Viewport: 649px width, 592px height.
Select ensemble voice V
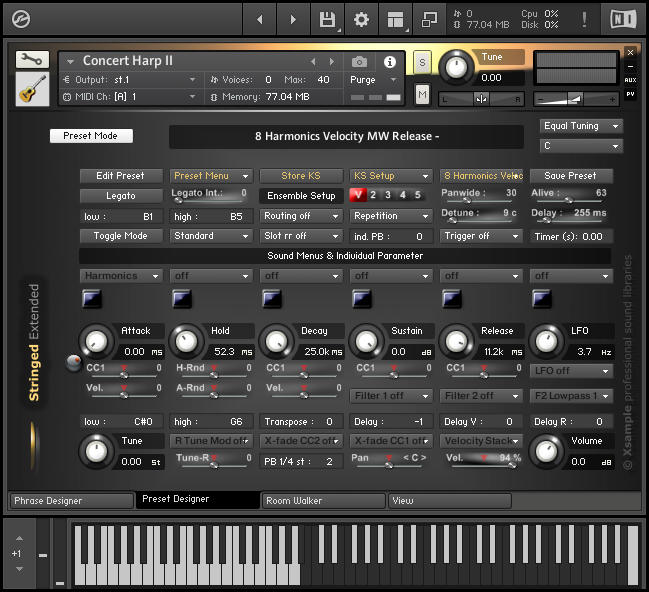pyautogui.click(x=358, y=195)
